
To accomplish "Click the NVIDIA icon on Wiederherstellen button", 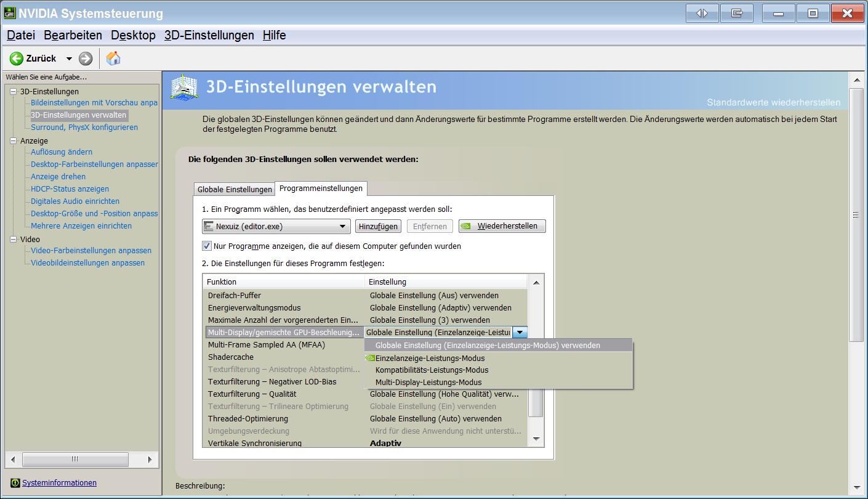I will tap(467, 226).
